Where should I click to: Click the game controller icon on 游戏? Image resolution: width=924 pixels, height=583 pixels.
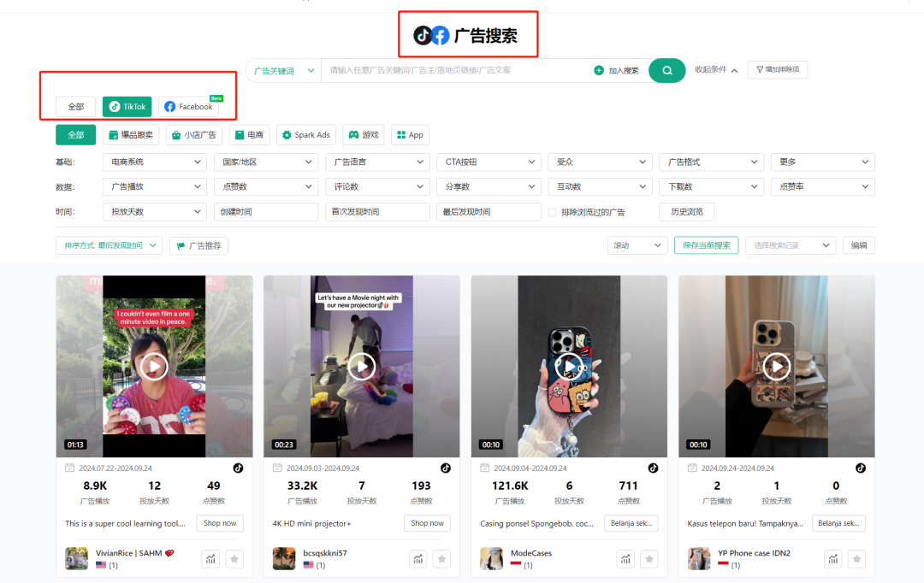coord(353,135)
